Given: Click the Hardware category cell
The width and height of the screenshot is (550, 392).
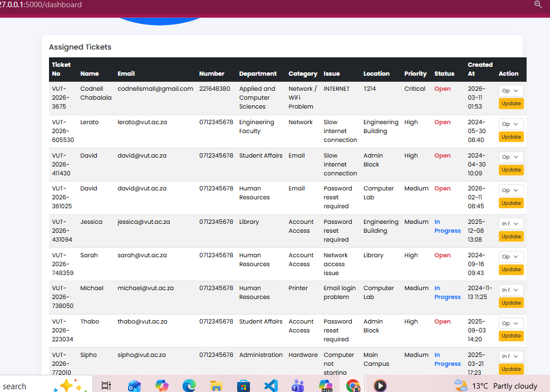Looking at the screenshot, I should [x=303, y=355].
